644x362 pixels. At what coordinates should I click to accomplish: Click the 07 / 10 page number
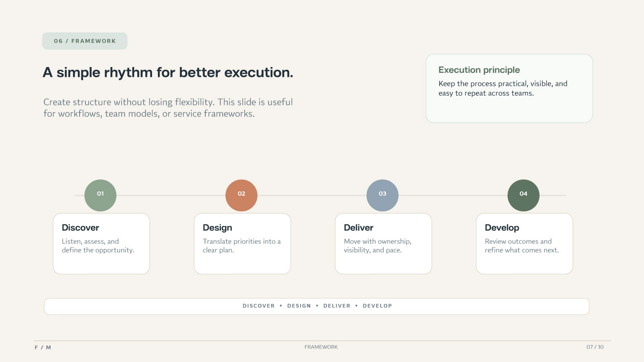point(595,347)
